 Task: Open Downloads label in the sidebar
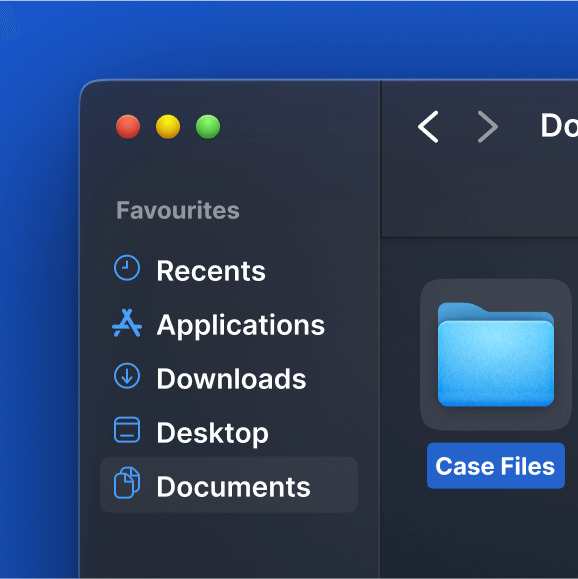(x=232, y=379)
